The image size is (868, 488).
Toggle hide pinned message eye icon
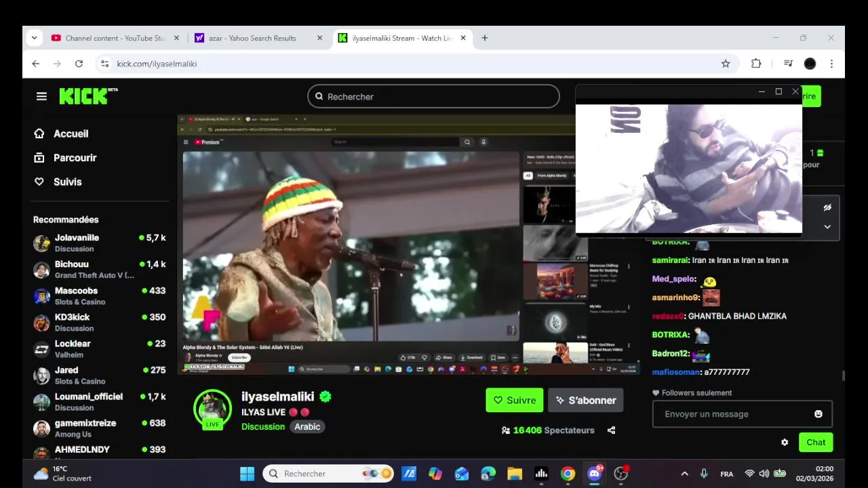tap(827, 207)
